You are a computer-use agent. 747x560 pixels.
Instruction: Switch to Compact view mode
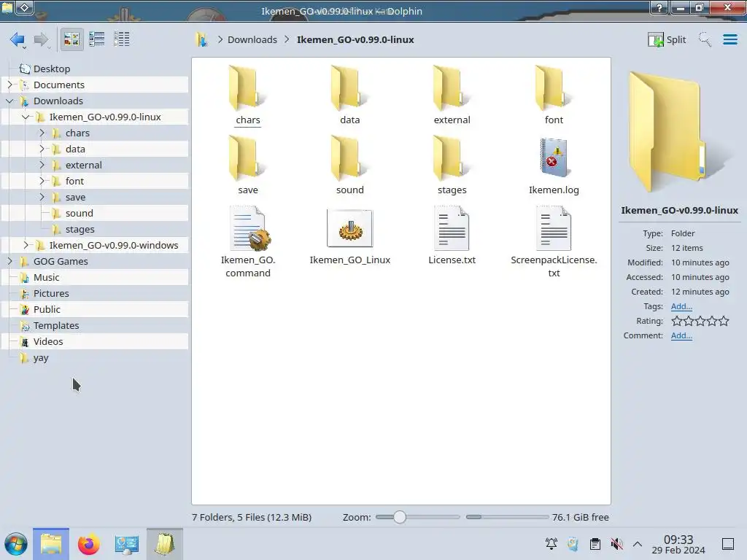click(97, 39)
